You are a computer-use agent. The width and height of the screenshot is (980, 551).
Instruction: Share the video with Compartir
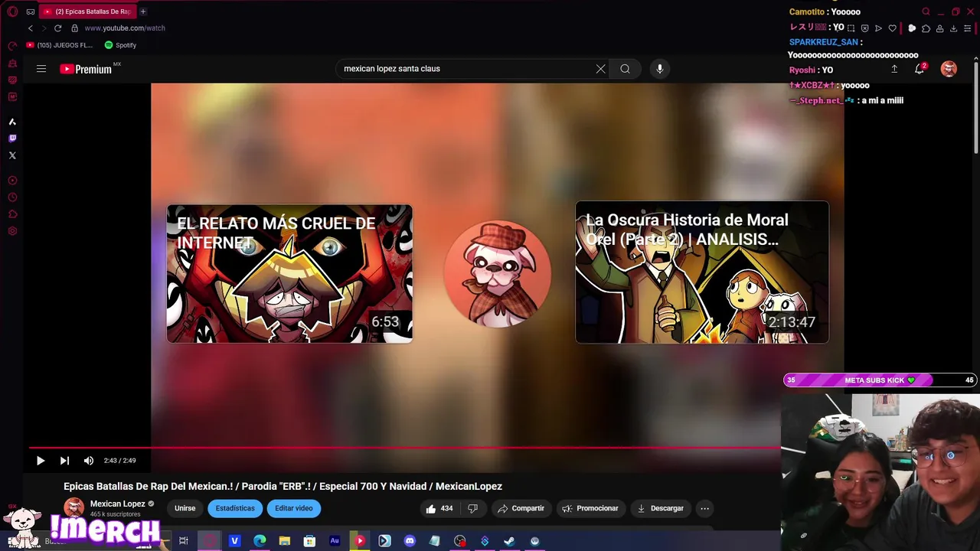(521, 508)
